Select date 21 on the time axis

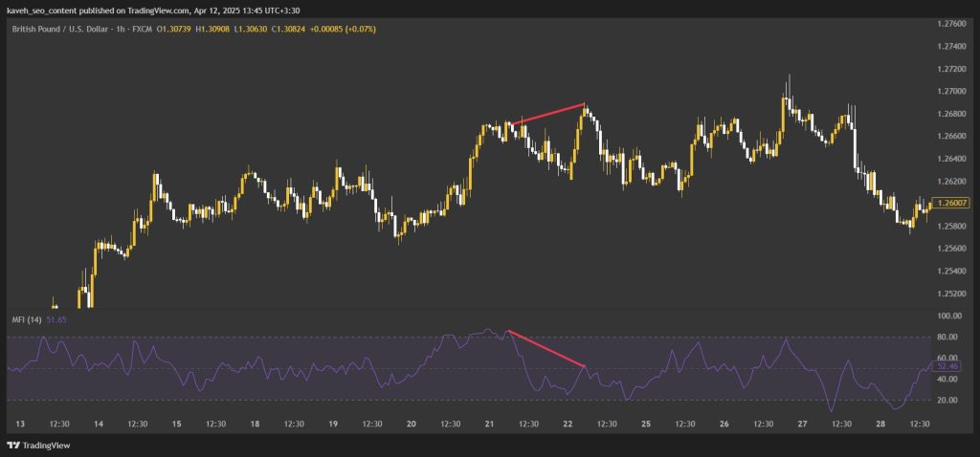489,424
